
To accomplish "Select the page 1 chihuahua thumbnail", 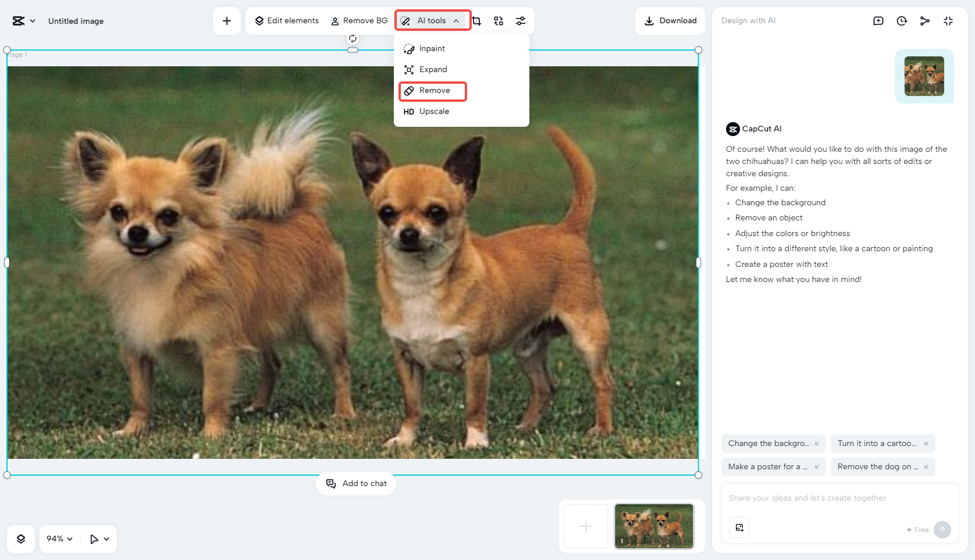I will click(654, 526).
